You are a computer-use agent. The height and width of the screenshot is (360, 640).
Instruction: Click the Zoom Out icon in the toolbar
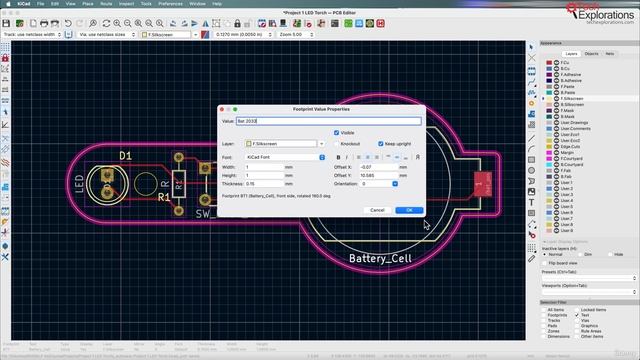128,24
